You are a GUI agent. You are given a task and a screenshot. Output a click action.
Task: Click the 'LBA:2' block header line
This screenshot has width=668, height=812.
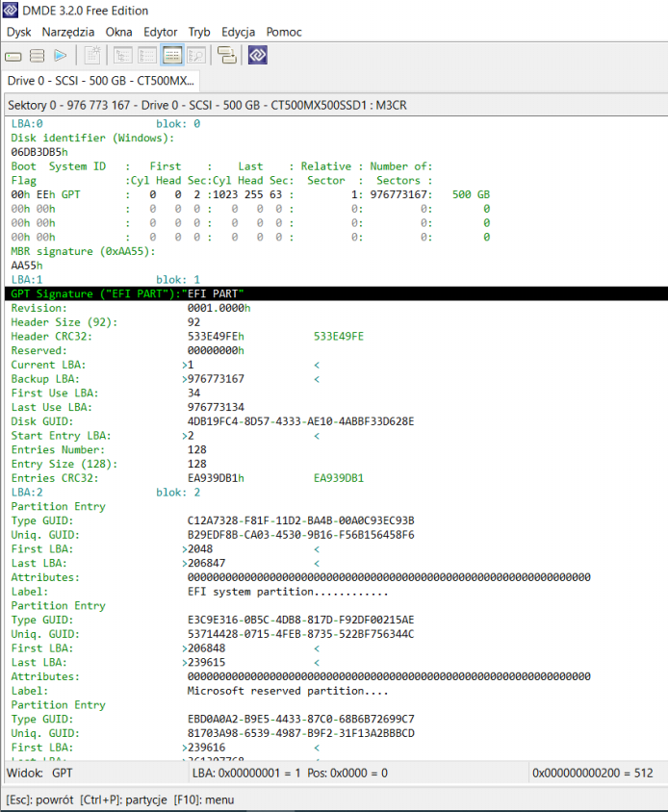(x=105, y=493)
